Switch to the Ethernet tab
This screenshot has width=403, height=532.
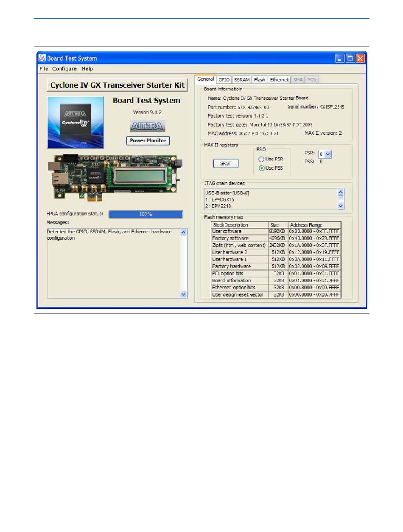279,80
